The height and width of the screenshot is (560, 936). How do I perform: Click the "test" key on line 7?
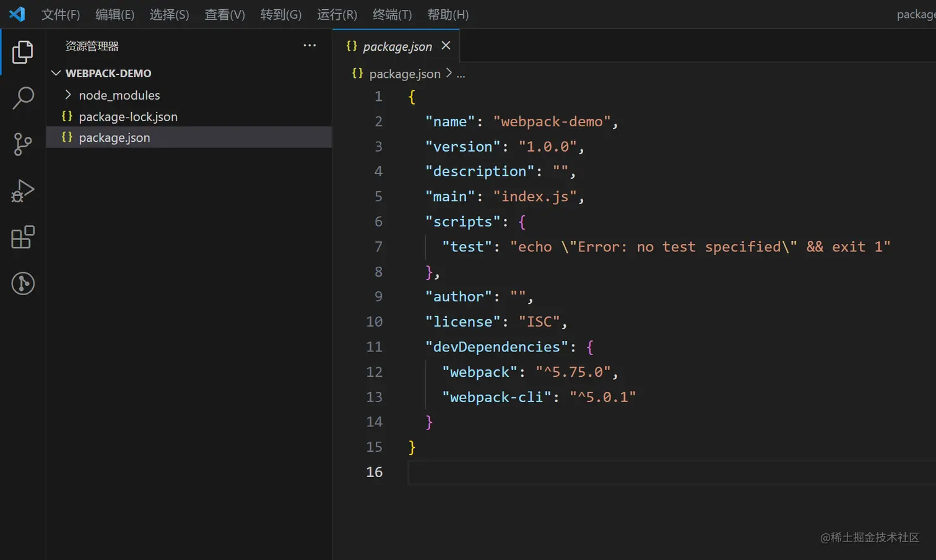[x=467, y=247]
